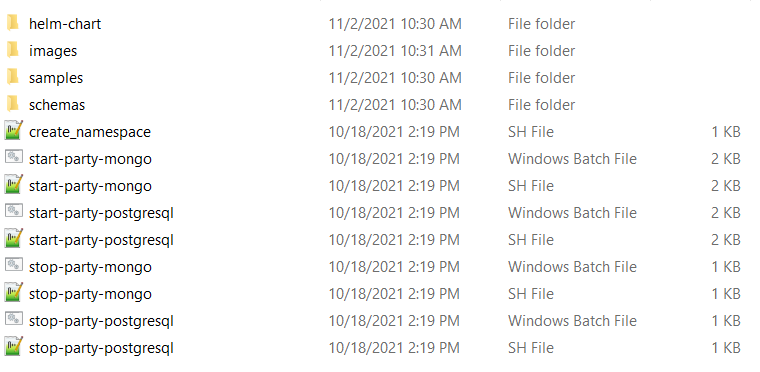Click Windows Batch File type of stop-party-mongo
The height and width of the screenshot is (372, 760).
coord(572,267)
